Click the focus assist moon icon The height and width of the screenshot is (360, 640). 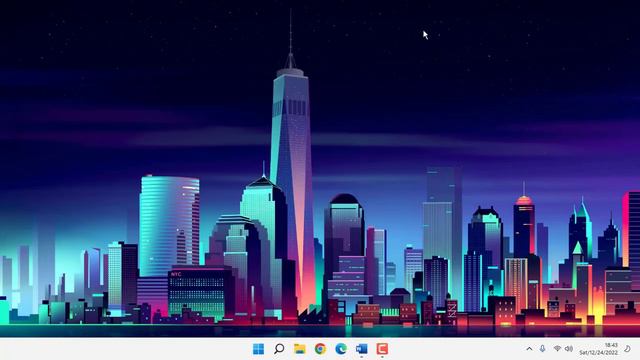627,349
